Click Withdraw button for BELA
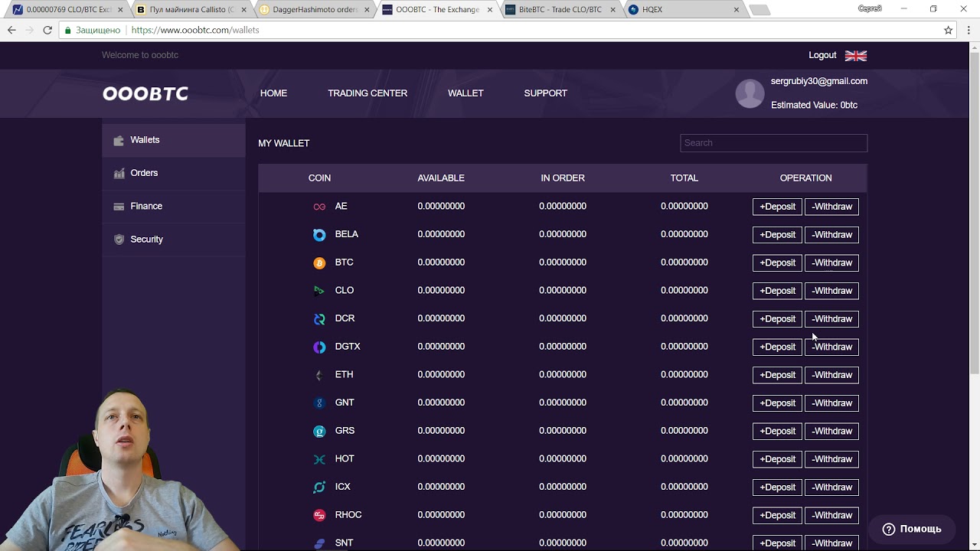Viewport: 980px width, 551px height. (831, 235)
